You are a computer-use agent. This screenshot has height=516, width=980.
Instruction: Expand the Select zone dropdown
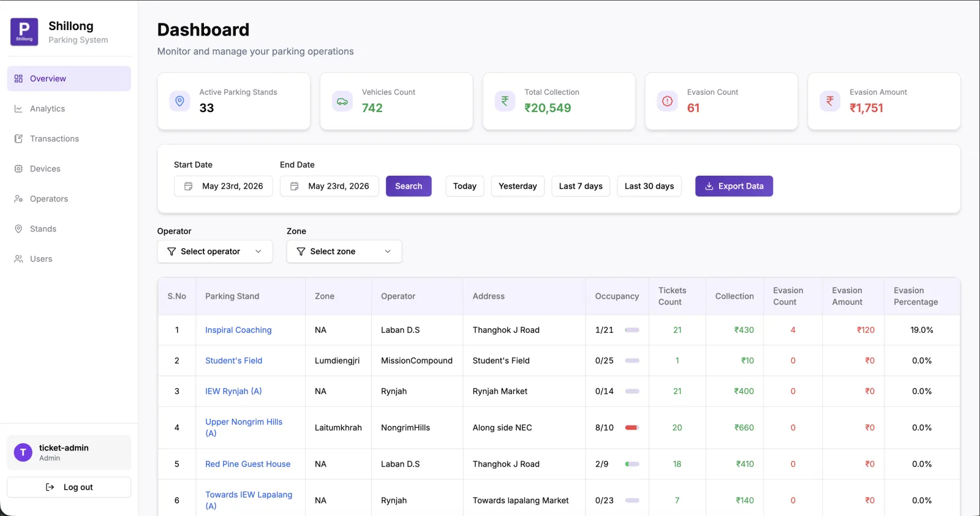[x=344, y=252]
